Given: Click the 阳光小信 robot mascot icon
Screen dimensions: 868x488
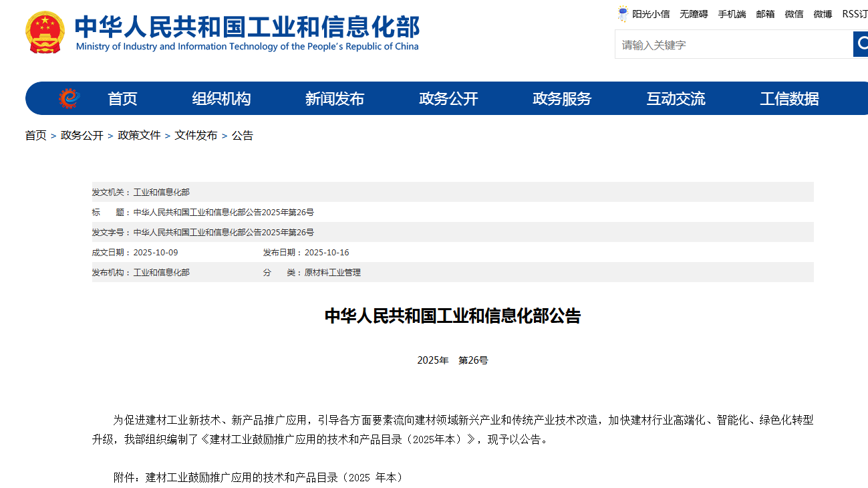Looking at the screenshot, I should click(x=623, y=14).
